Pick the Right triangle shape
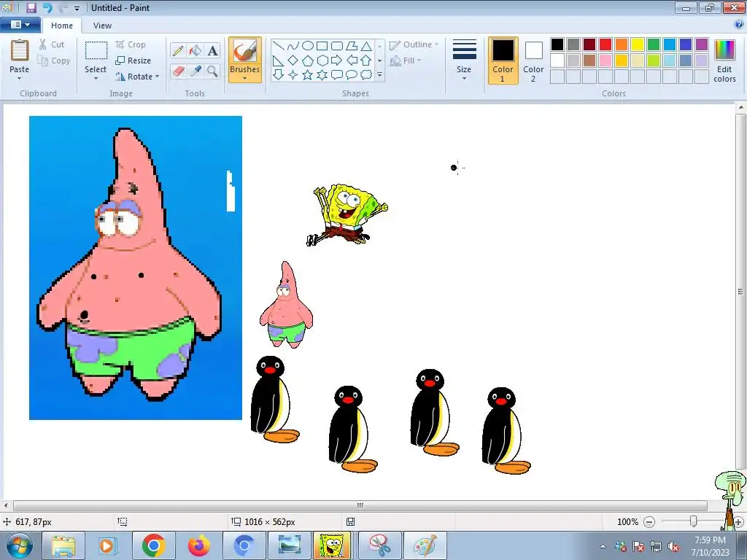The width and height of the screenshot is (747, 560). coord(279,61)
